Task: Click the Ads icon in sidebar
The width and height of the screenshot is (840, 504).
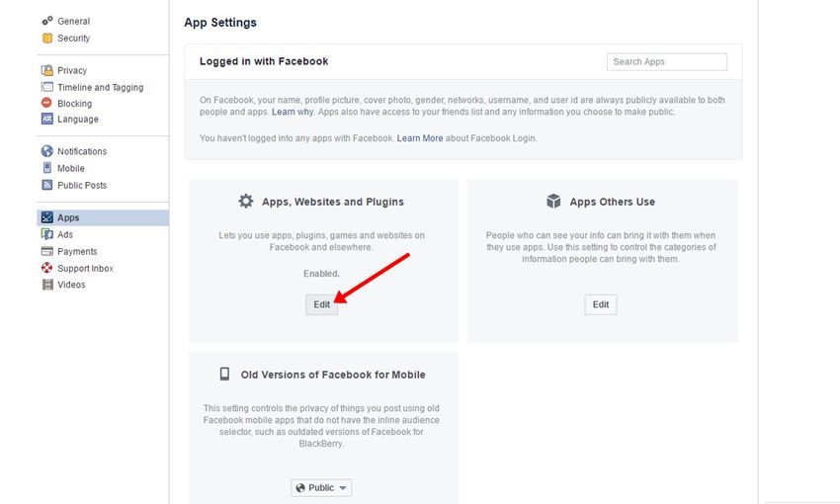Action: click(47, 234)
